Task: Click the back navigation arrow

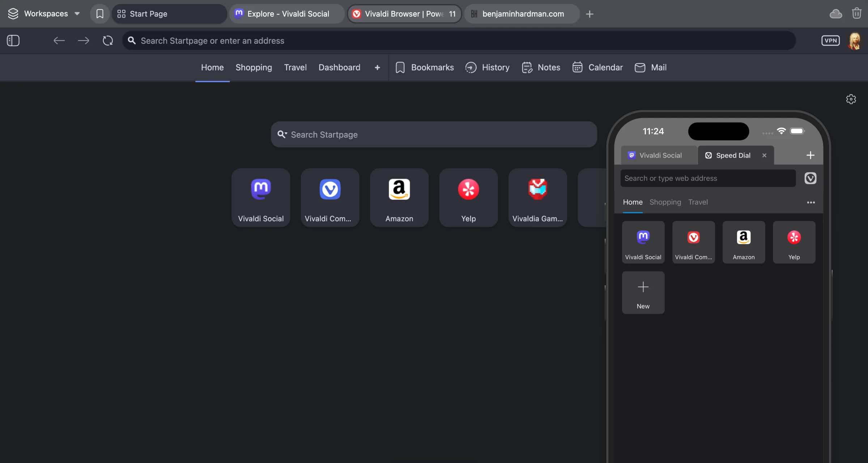Action: [x=59, y=41]
